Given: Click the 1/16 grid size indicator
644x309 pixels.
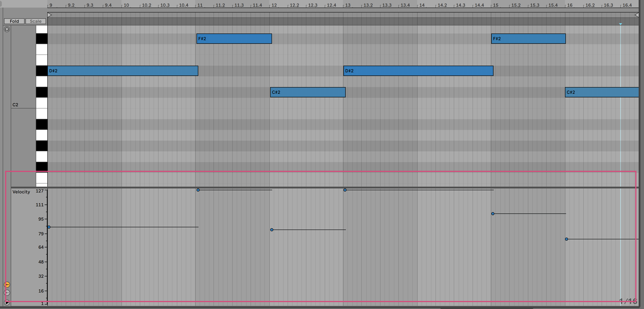Looking at the screenshot, I should point(628,301).
